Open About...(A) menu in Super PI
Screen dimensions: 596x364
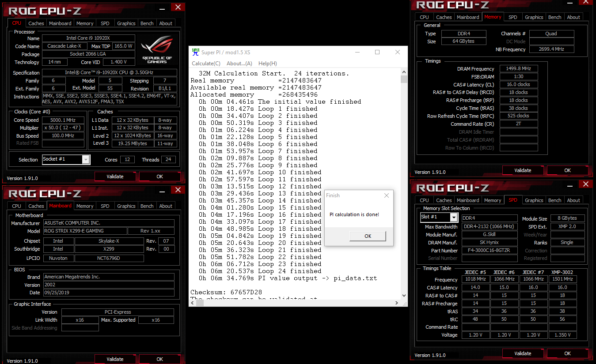239,64
